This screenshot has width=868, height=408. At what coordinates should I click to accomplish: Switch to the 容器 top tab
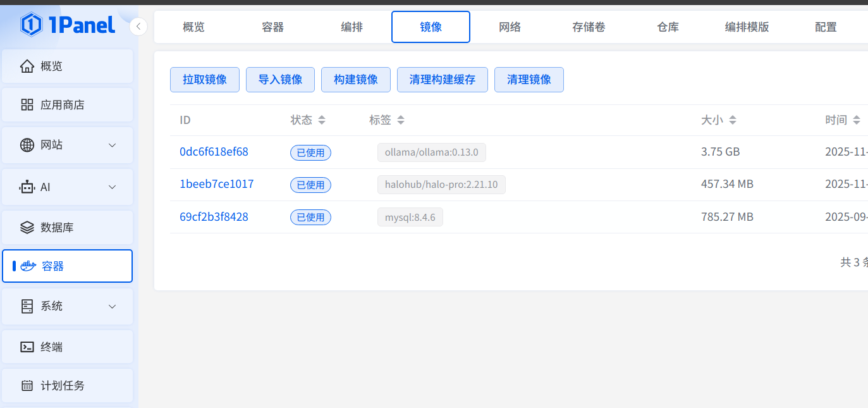(x=272, y=27)
